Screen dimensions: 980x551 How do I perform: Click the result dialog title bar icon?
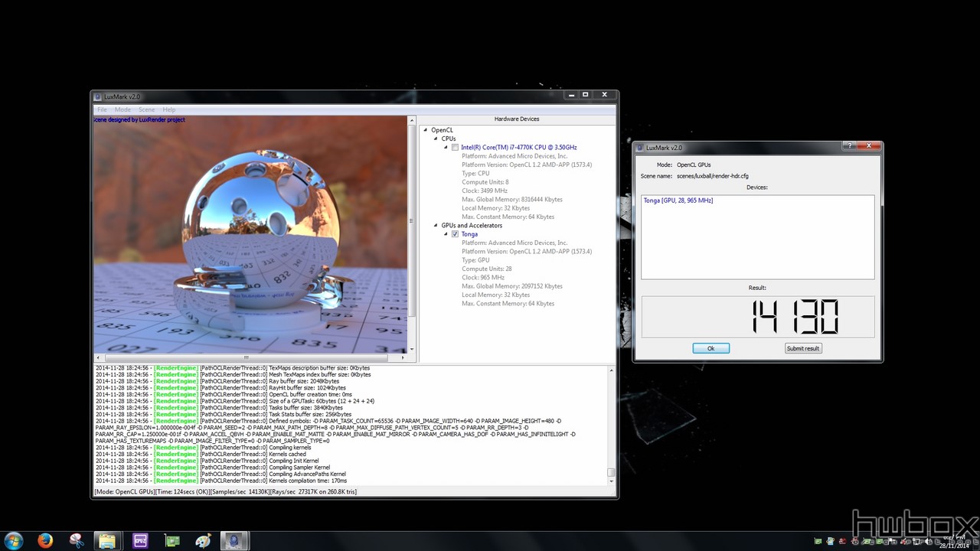[x=639, y=147]
